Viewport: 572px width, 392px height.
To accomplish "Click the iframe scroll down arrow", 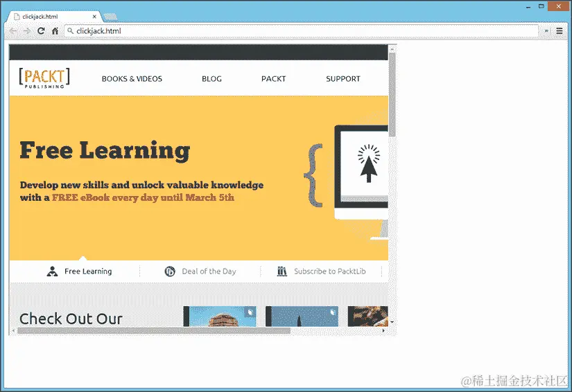I will coord(392,322).
